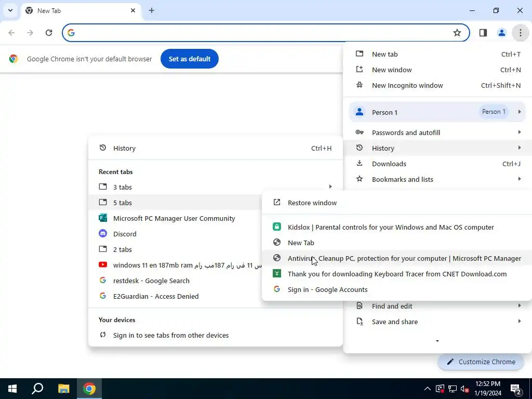The height and width of the screenshot is (399, 532).
Task: Click Sign in to see tabs from other devices
Action: (x=216, y=335)
